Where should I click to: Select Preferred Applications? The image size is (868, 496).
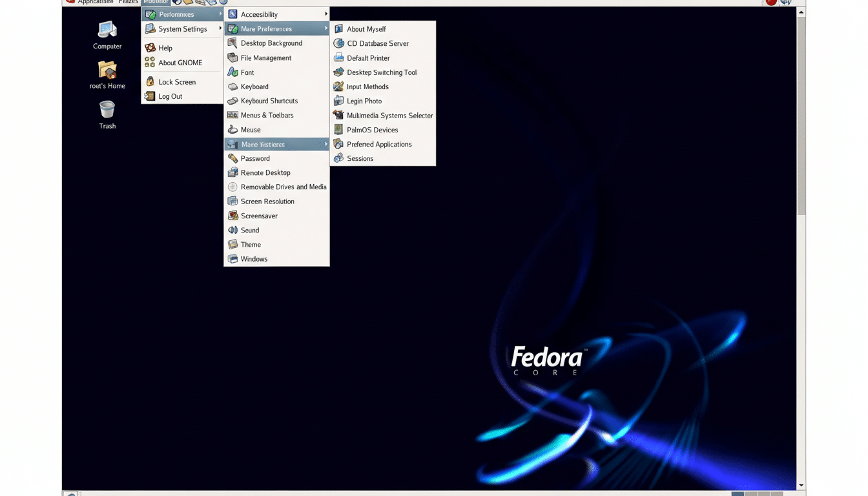[x=379, y=144]
